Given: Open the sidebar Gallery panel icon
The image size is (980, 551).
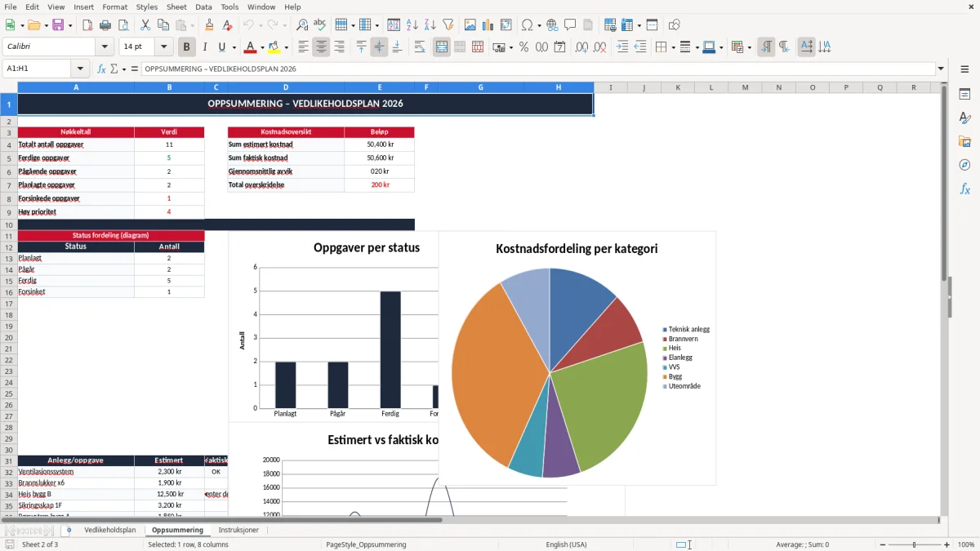Looking at the screenshot, I should pos(964,142).
